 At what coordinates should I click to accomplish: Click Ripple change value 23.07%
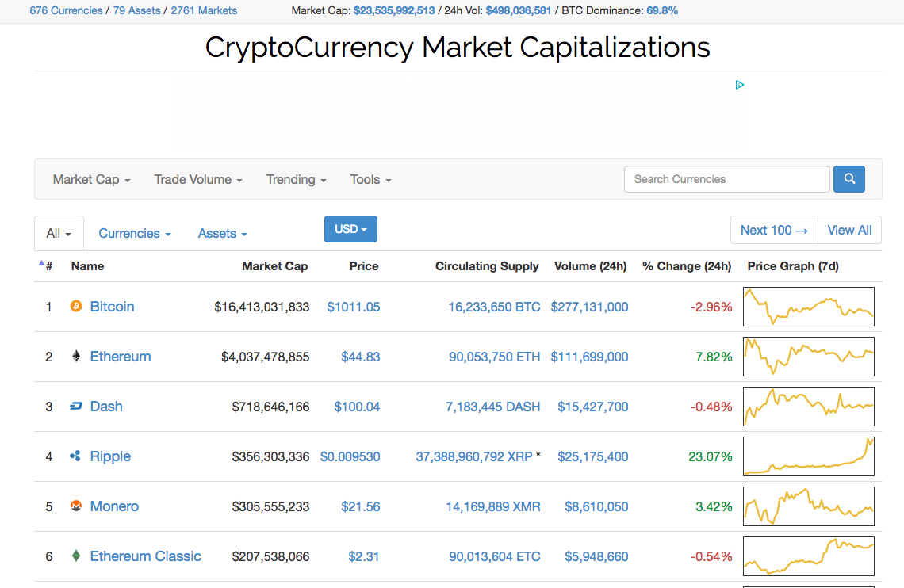711,457
